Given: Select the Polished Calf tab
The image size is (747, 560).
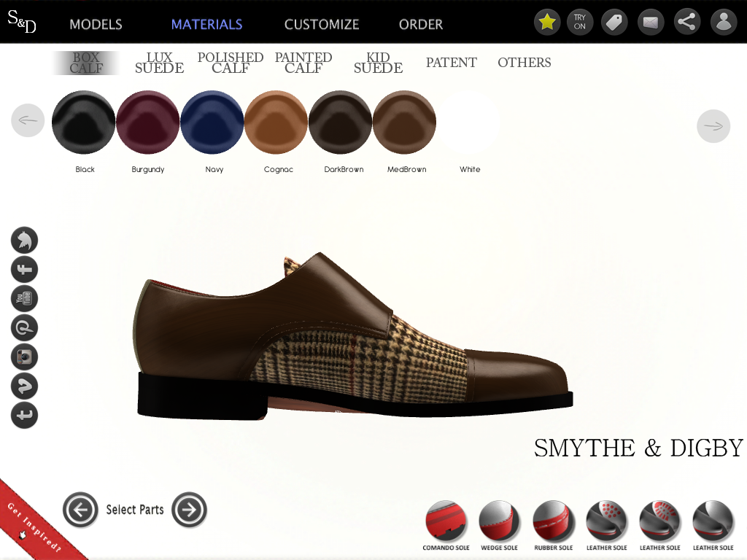Looking at the screenshot, I should [230, 63].
